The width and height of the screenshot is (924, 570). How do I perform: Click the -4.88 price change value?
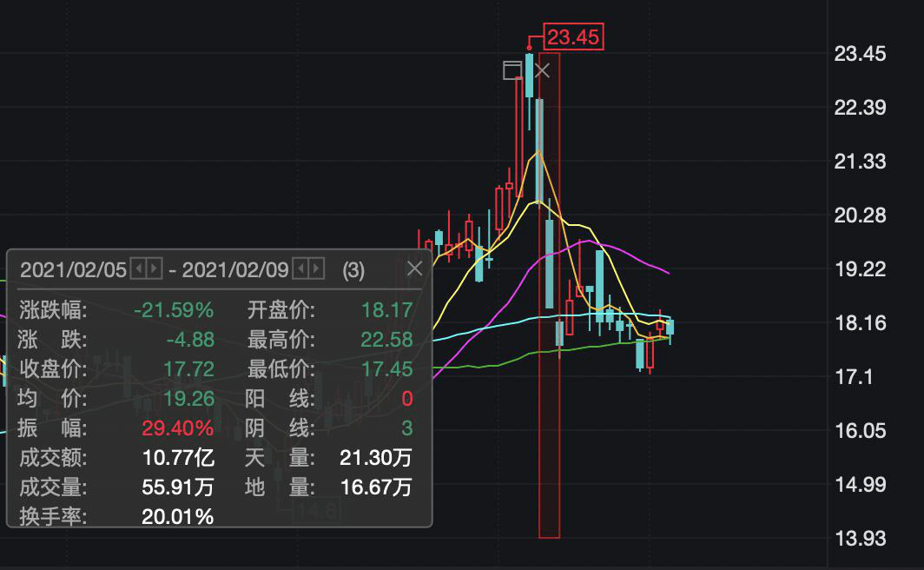coord(190,340)
